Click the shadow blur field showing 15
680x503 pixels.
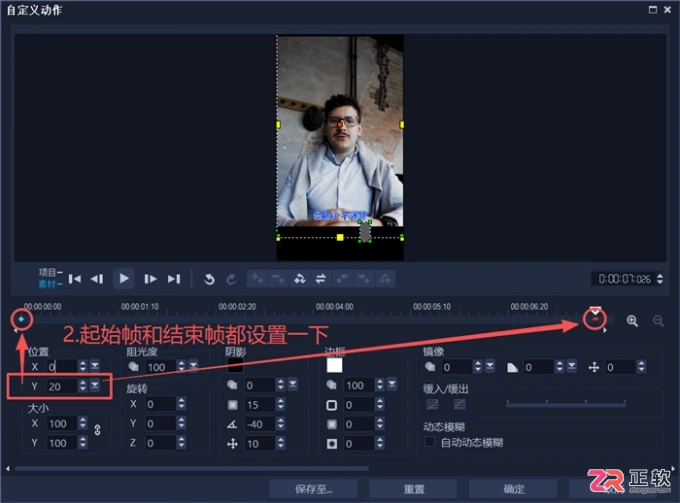pyautogui.click(x=260, y=405)
